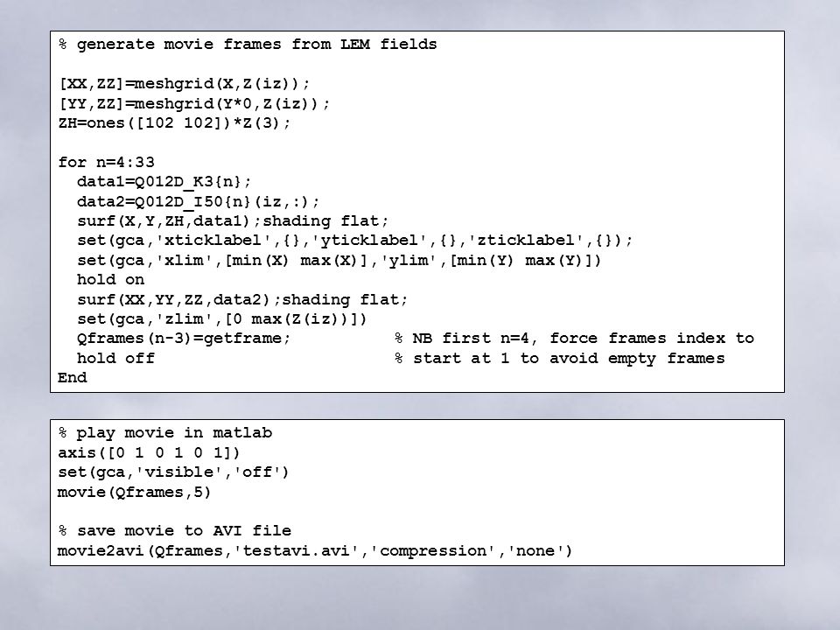
Task: Click the surf(X,Y,ZH,data1) line
Action: click(x=233, y=221)
